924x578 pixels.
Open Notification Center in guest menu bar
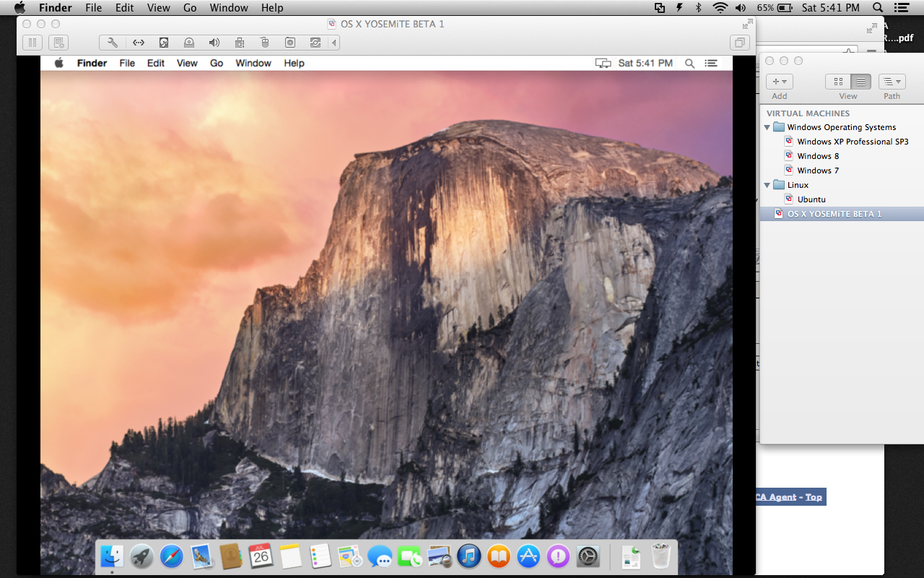pos(711,63)
